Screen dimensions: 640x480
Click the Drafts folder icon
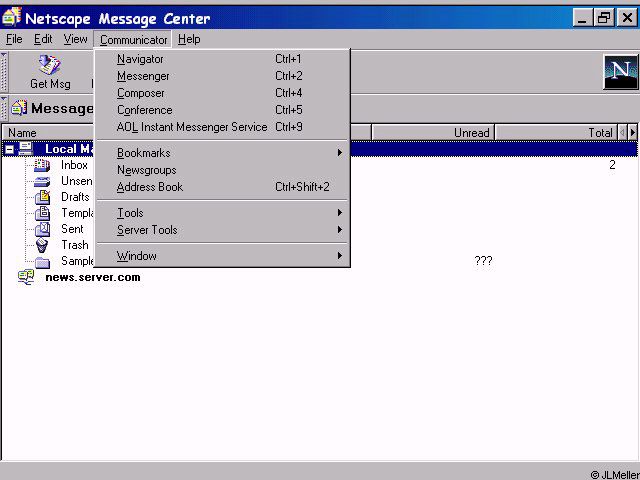pos(42,197)
